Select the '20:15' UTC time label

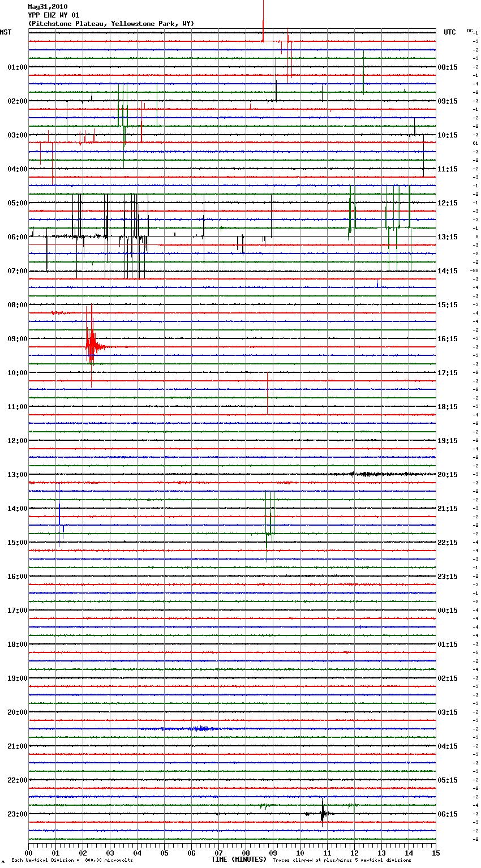click(448, 475)
